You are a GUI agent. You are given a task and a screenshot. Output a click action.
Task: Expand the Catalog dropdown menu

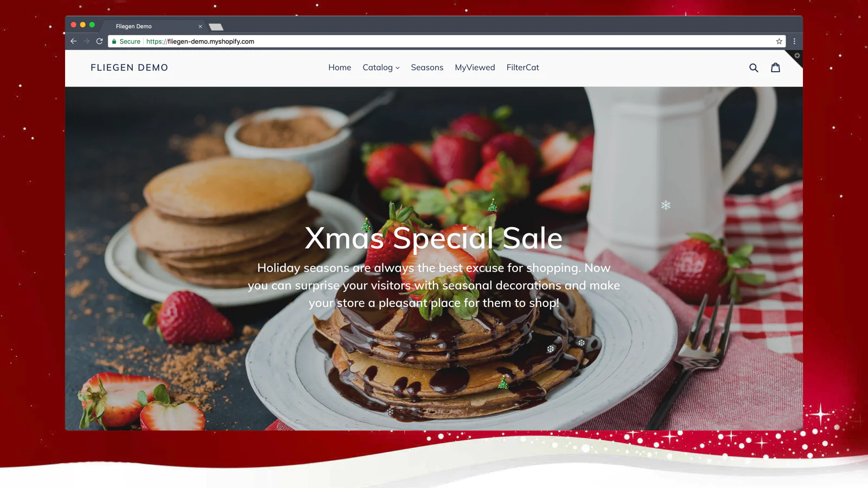[x=381, y=67]
